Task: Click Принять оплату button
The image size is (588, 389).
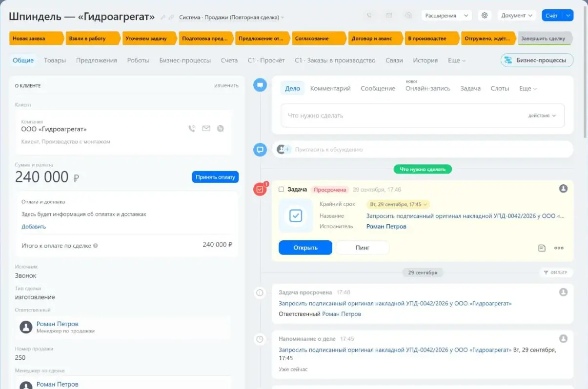Action: point(215,177)
